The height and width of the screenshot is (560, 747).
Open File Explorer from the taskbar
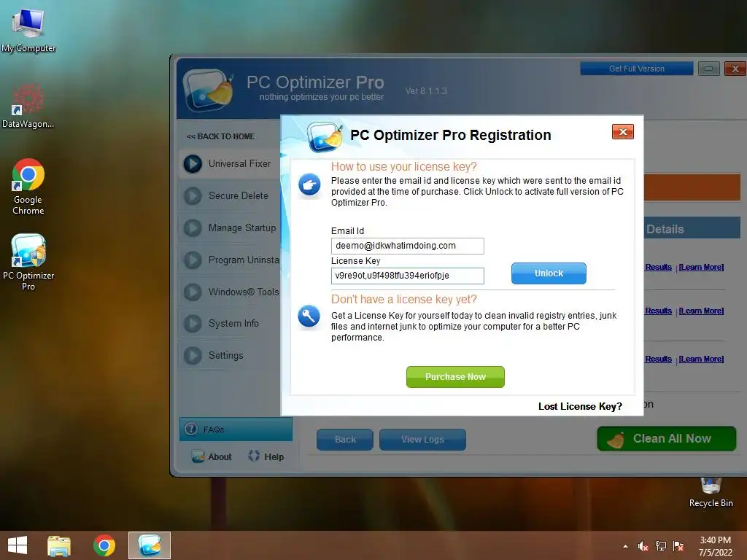[58, 545]
